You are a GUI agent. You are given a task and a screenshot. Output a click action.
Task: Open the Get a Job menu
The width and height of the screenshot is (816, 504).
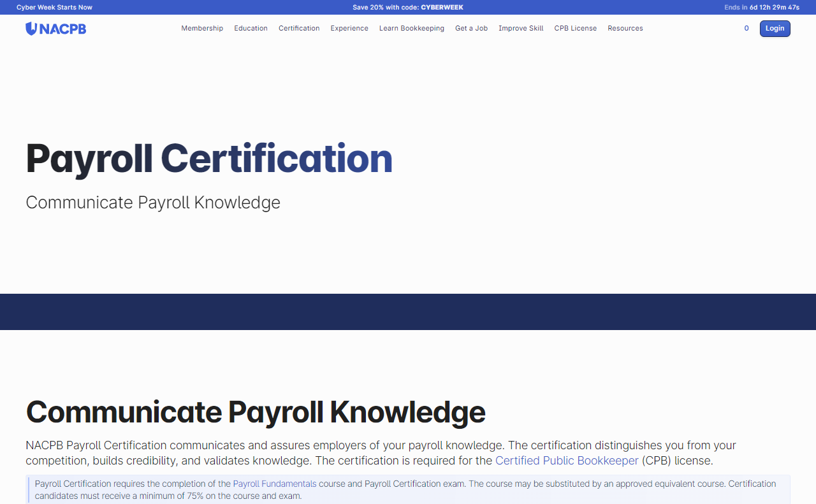click(x=471, y=28)
